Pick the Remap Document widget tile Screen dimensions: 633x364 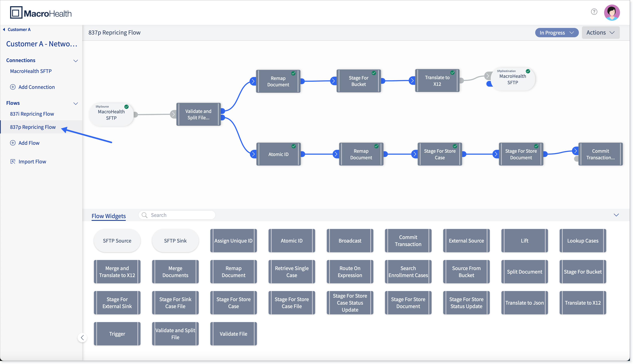point(233,271)
